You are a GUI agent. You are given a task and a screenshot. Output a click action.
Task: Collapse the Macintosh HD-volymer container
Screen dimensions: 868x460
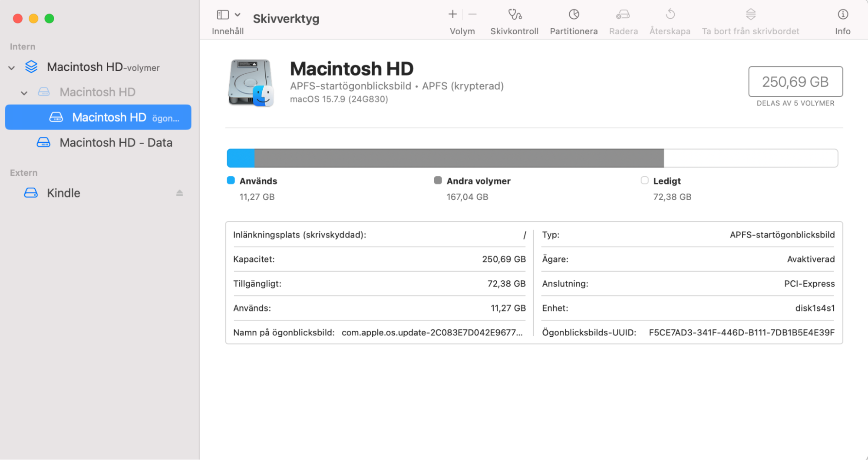[12, 68]
